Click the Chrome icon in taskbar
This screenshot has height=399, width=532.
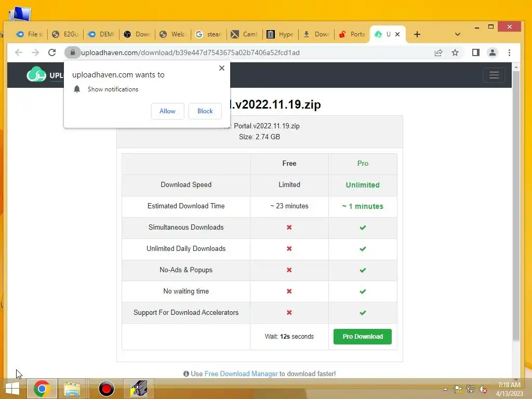tap(42, 389)
